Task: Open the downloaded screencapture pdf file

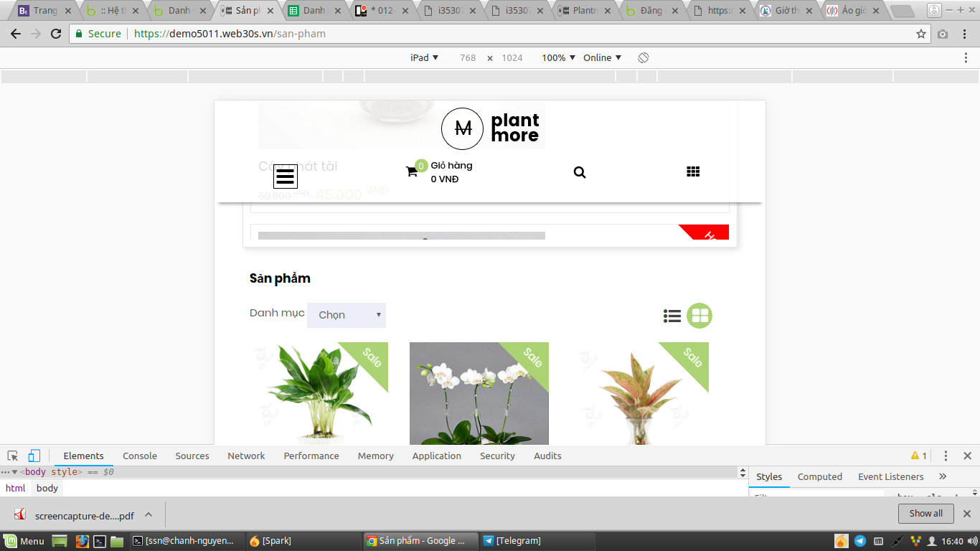Action: tap(75, 515)
